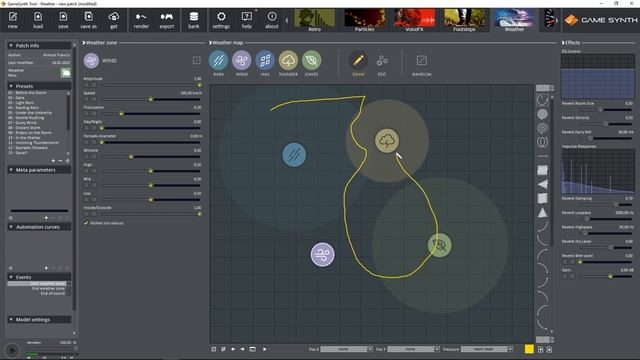
Task: Add an automation curve with the plus button
Action: (46, 268)
